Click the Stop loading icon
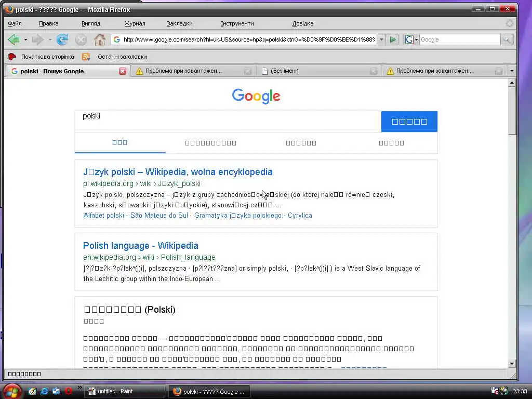532x399 pixels. click(81, 39)
